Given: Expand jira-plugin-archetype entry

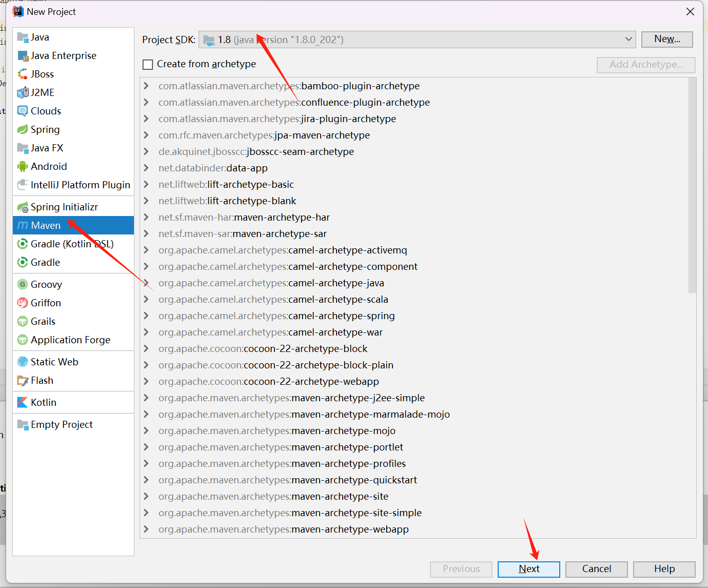Looking at the screenshot, I should pyautogui.click(x=146, y=119).
